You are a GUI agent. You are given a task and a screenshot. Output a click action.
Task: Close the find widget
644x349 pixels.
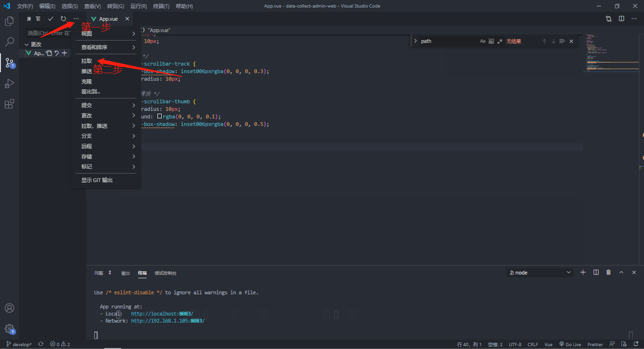point(571,42)
